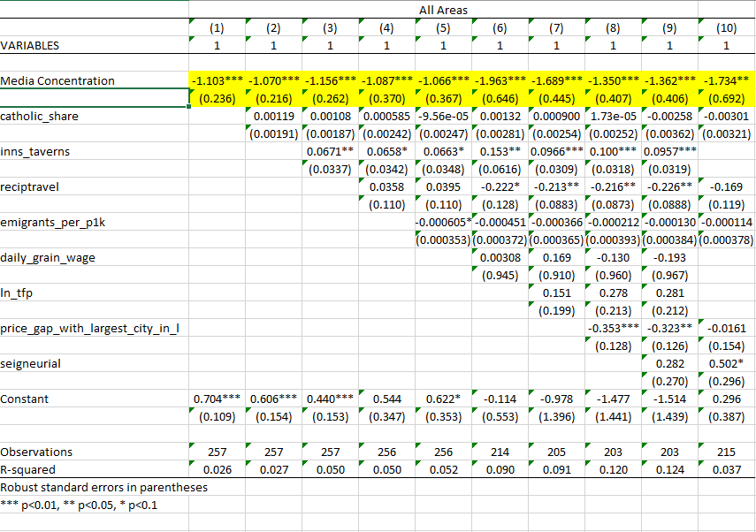Select the 'All Areas' header cell
This screenshot has width=756, height=532.
tap(443, 10)
